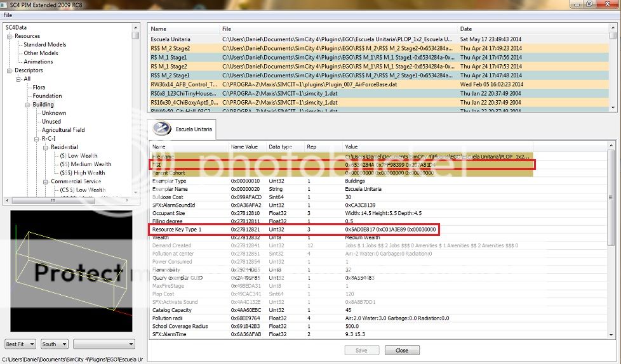621x364 pixels.
Task: Select the Agricultural Field tree item
Action: coord(63,130)
